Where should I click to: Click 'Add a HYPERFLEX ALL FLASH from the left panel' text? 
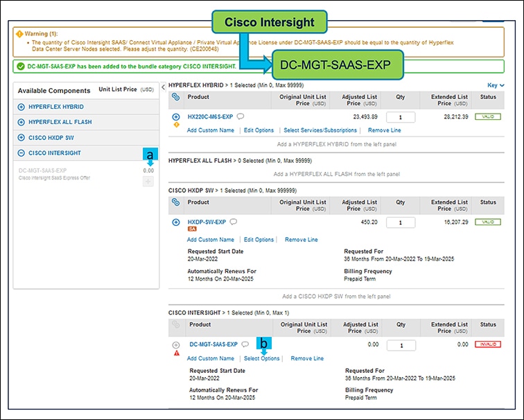(337, 174)
